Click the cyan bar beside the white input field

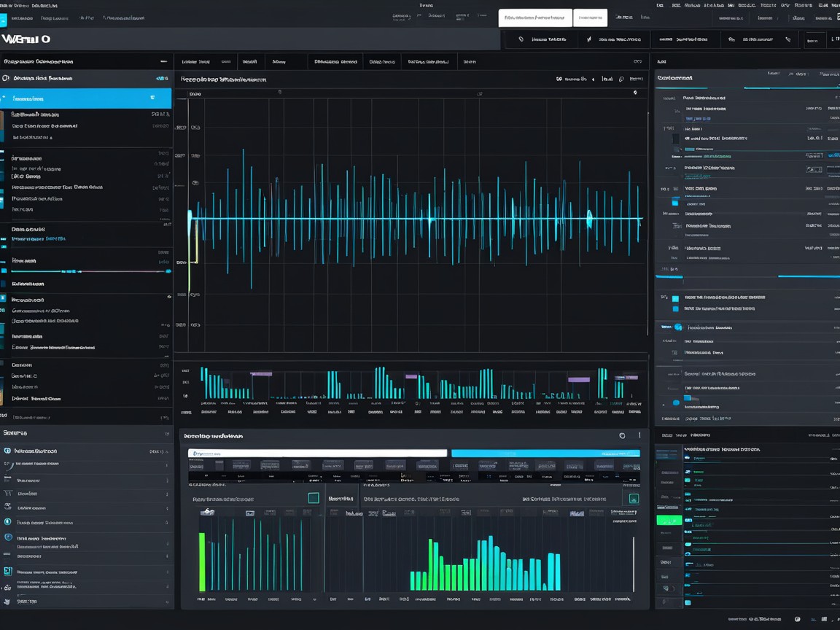[545, 454]
